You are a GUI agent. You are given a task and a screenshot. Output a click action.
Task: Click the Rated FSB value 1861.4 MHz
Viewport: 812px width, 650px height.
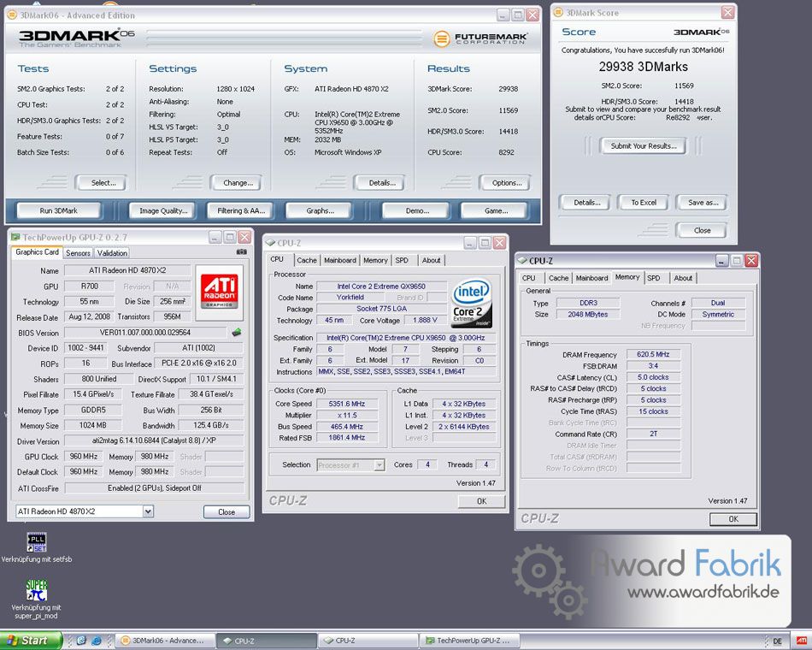coord(346,438)
